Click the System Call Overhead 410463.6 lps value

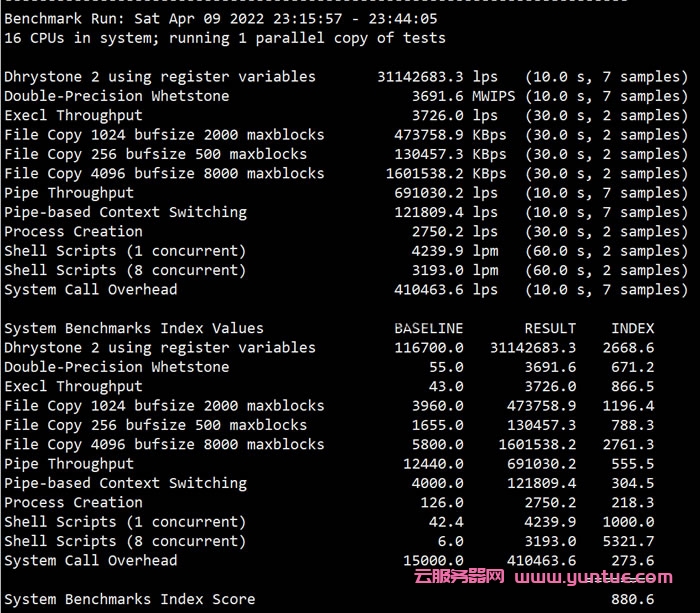(445, 290)
